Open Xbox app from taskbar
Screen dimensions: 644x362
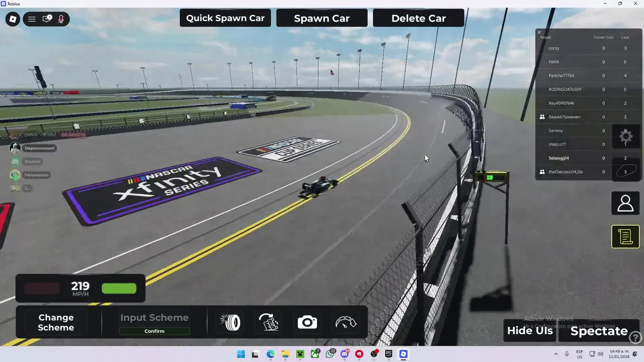[315, 354]
